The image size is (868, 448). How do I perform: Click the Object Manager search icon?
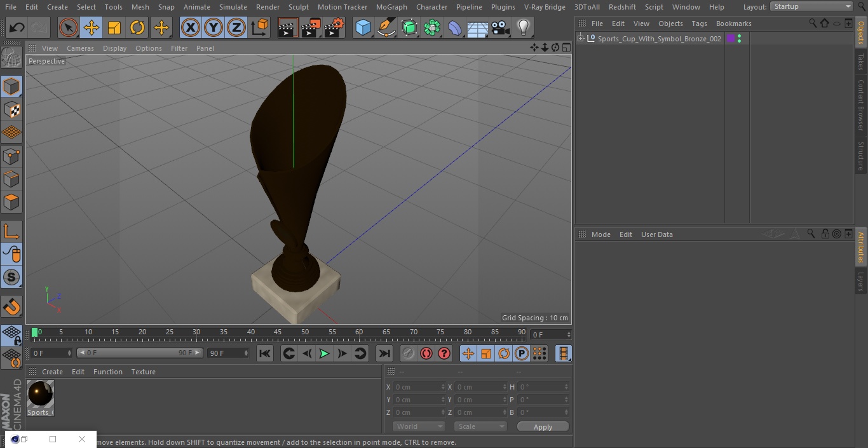tap(813, 23)
